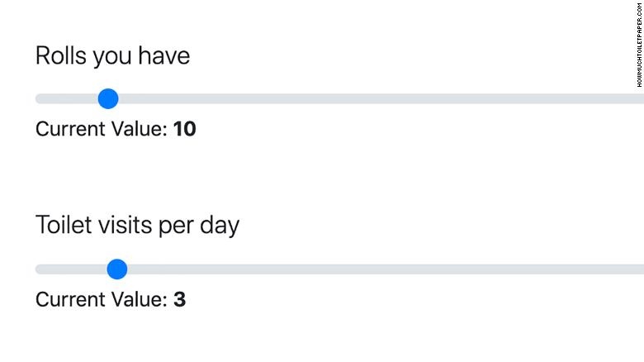Click the bold value 3
The image size is (644, 362).
click(x=179, y=298)
